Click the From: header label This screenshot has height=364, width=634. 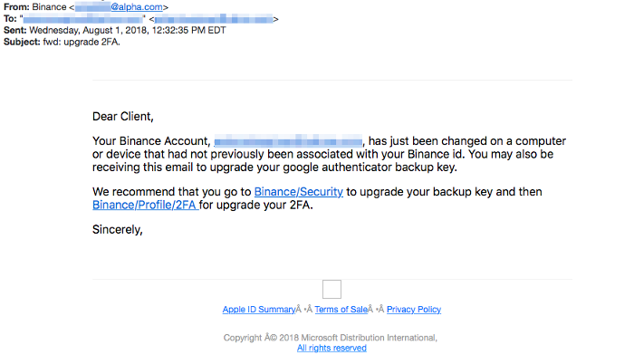(x=16, y=7)
